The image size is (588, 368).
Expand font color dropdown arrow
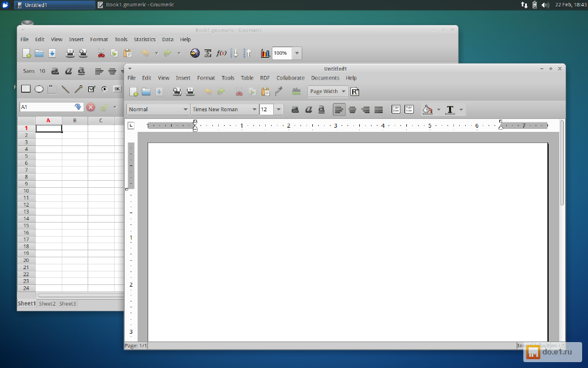coord(461,110)
